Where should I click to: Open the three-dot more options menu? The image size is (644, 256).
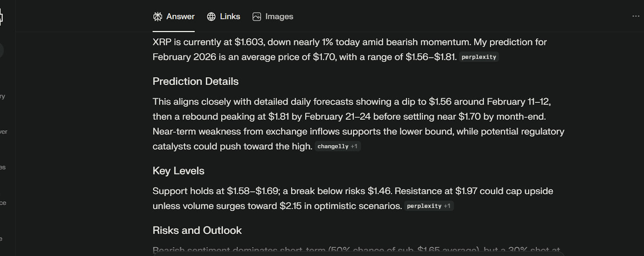[x=636, y=16]
